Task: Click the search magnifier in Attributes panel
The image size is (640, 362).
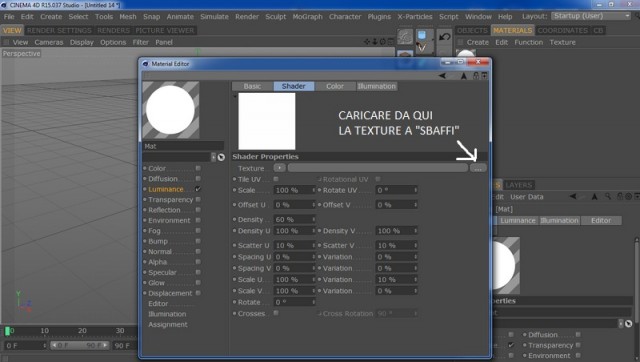Action: [x=608, y=196]
